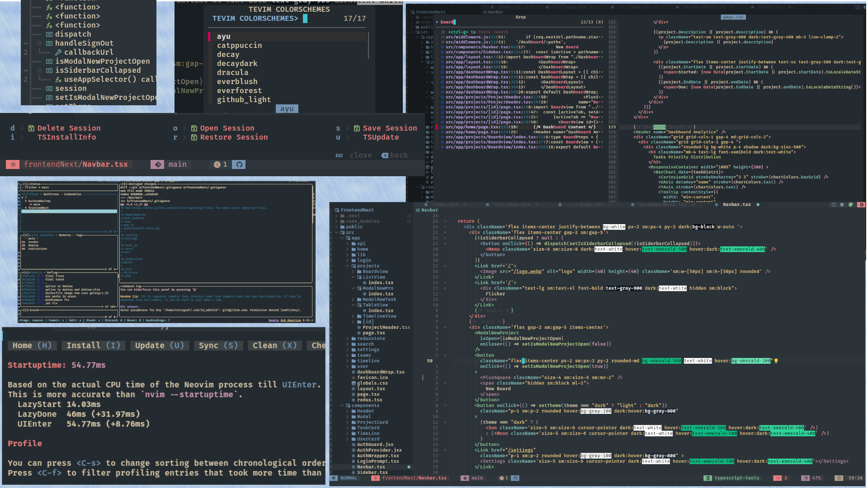
Task: Click the React file icon in the bottom-right statusline
Action: pos(374,478)
